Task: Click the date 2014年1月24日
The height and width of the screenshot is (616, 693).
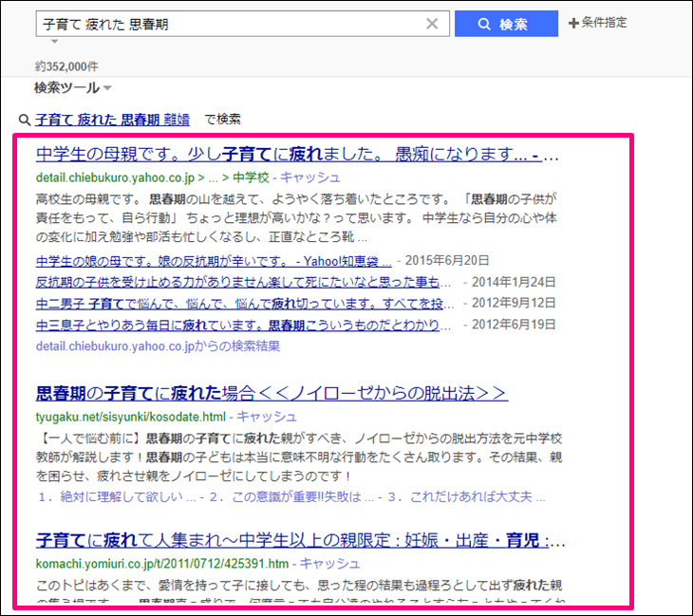Action: [x=514, y=282]
